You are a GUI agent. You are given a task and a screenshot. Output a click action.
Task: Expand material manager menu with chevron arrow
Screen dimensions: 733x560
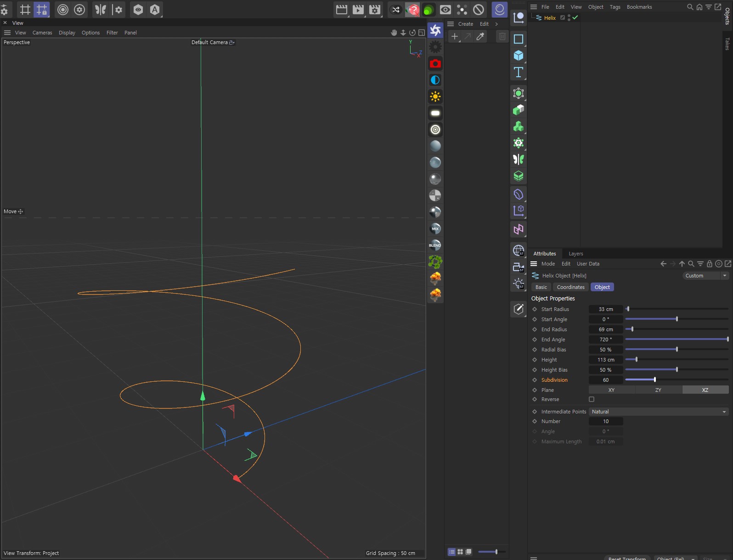pos(496,24)
